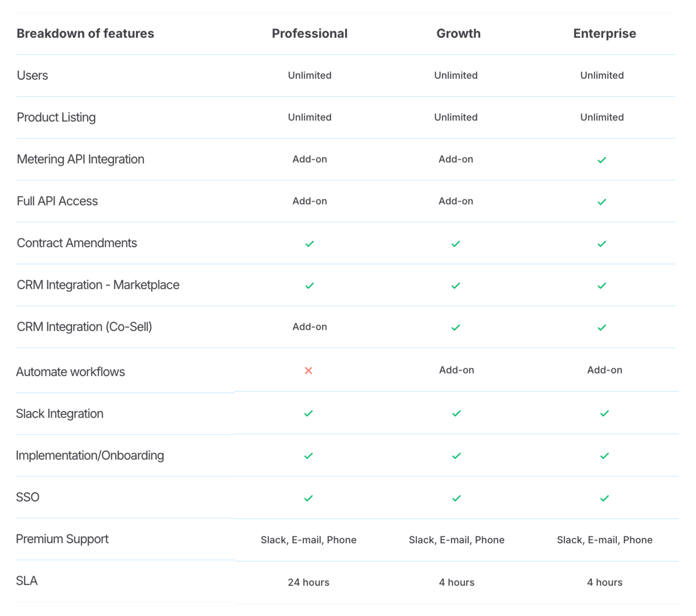This screenshot has width=696, height=616.
Task: Click Enterprise checkmark for Full API Access
Action: click(602, 202)
